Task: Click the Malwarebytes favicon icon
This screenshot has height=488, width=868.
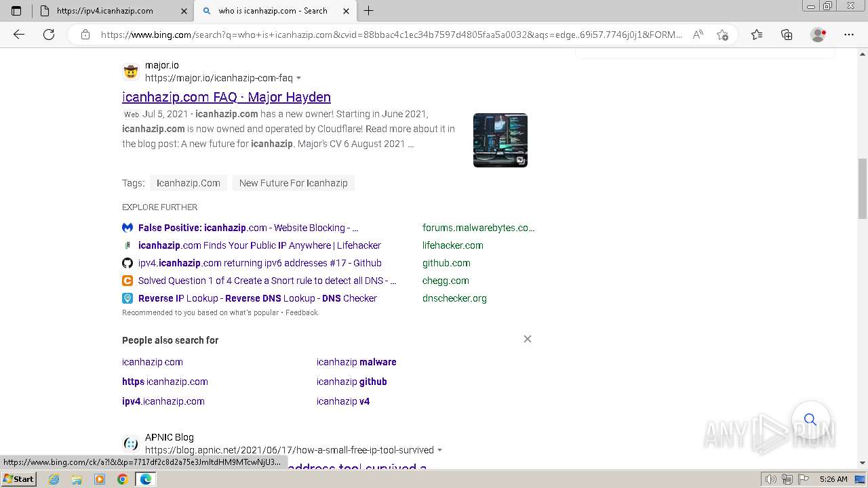Action: click(x=127, y=228)
